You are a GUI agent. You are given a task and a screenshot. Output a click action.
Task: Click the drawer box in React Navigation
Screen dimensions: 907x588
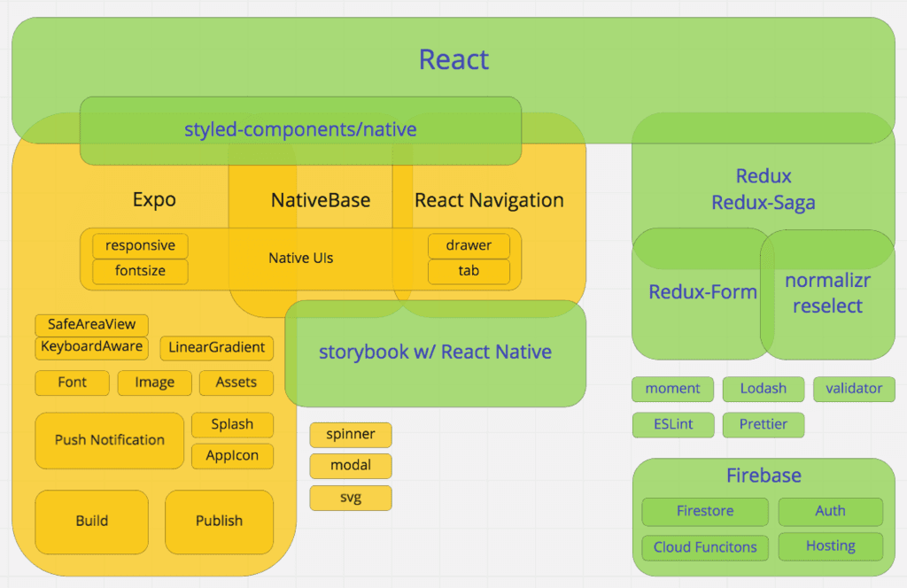point(469,245)
